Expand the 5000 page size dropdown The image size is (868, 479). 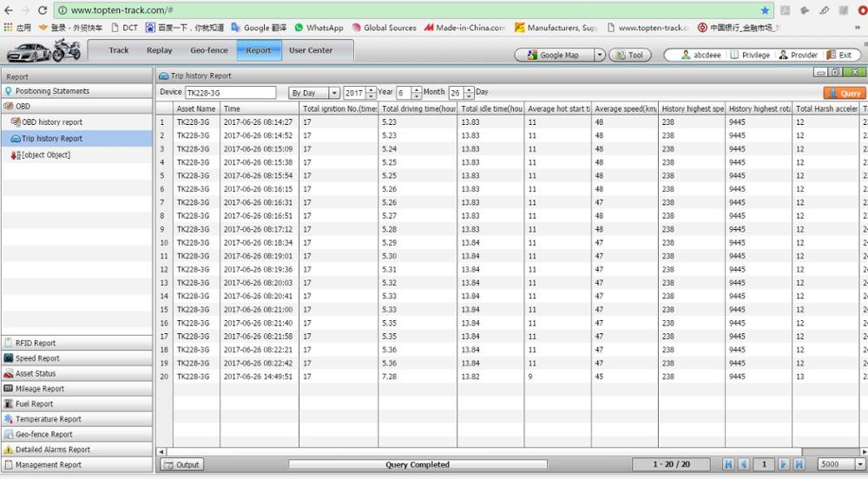coord(859,464)
